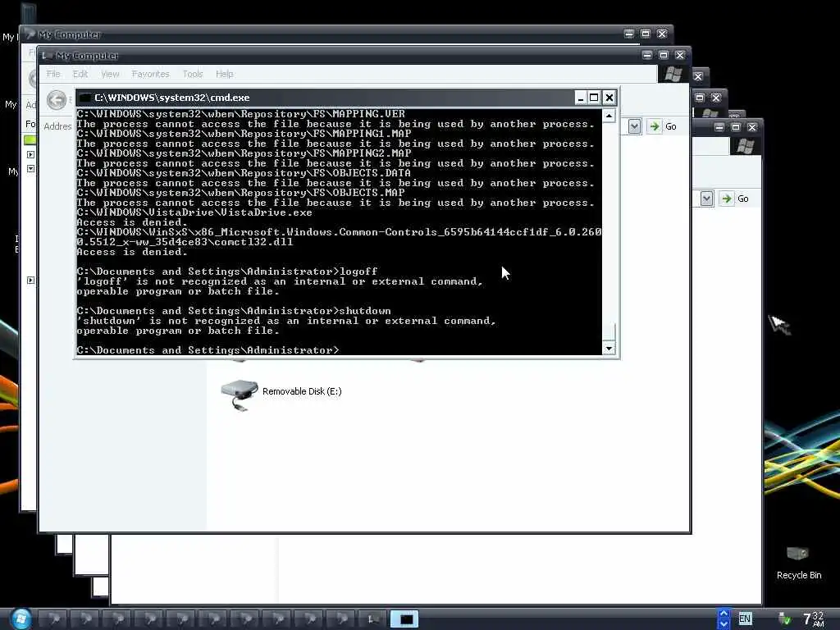
Task: Open the Recycle Bin desktop icon
Action: (798, 563)
